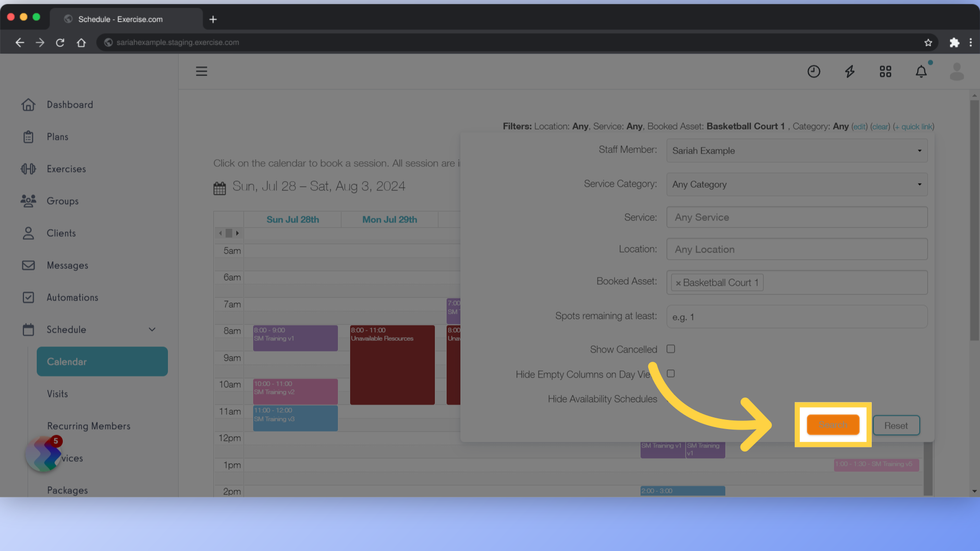Click the orange Search button
Image resolution: width=980 pixels, height=551 pixels.
833,425
